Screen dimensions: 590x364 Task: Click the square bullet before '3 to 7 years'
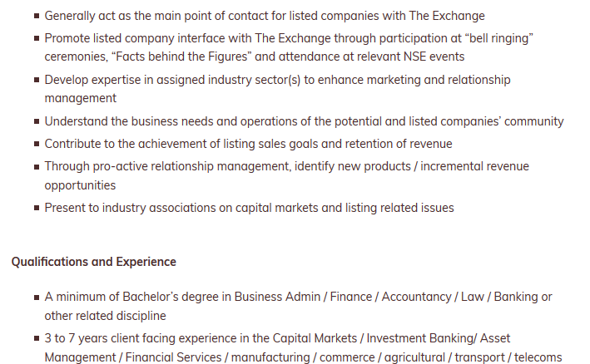tap(37, 338)
